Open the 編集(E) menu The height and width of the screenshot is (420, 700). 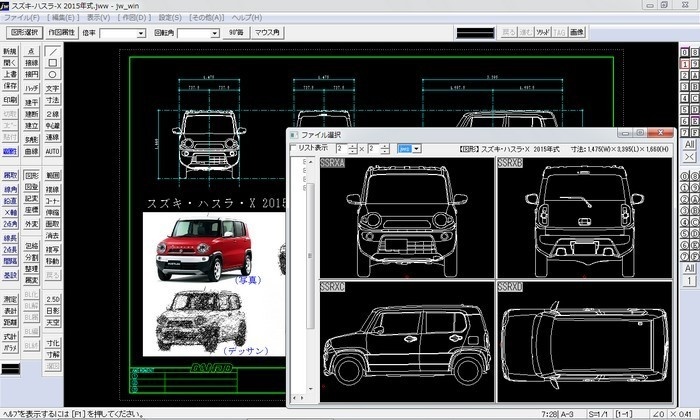click(63, 17)
